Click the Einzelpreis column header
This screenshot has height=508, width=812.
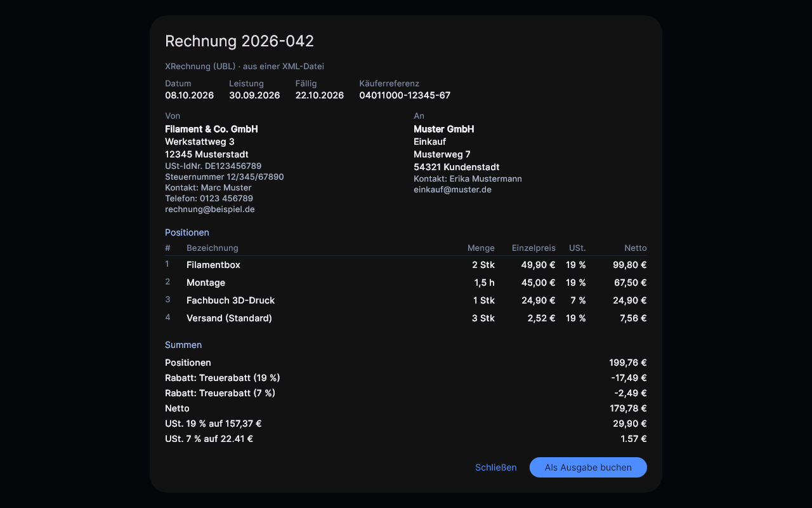point(534,248)
